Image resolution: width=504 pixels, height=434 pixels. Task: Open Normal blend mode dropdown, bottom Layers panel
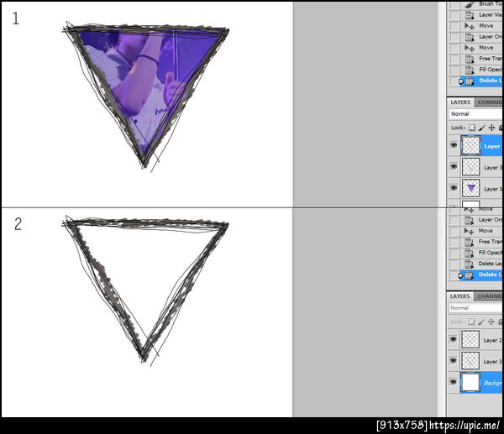475,308
